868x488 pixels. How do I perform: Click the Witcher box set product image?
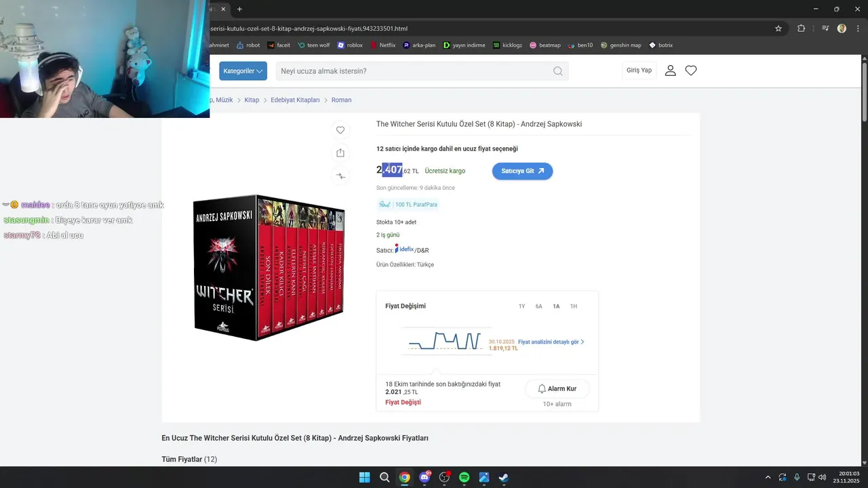click(269, 268)
